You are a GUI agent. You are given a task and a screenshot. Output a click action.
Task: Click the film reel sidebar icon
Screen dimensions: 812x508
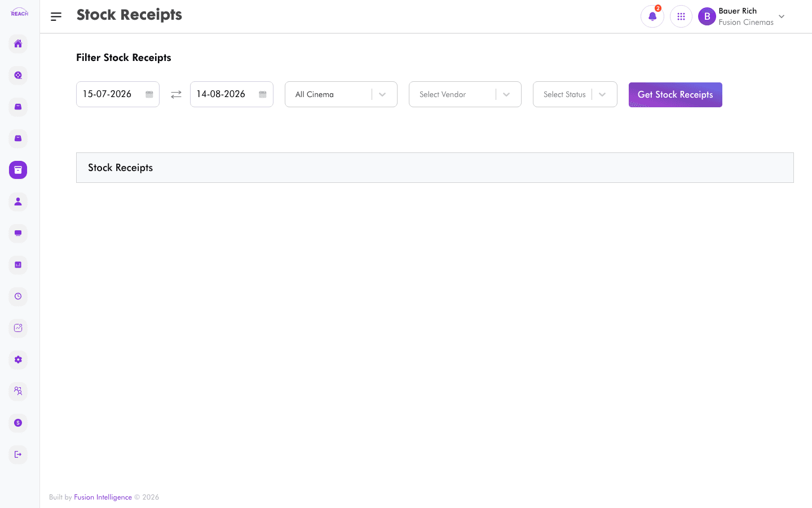point(18,75)
